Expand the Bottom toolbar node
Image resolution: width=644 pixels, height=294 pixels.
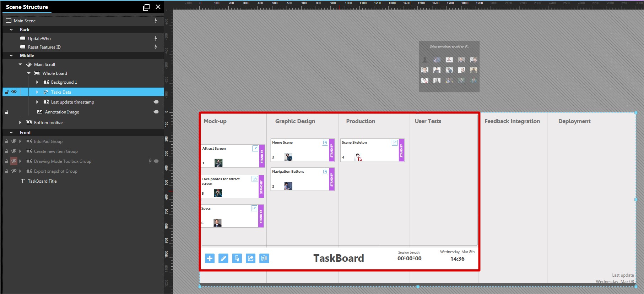pos(20,123)
